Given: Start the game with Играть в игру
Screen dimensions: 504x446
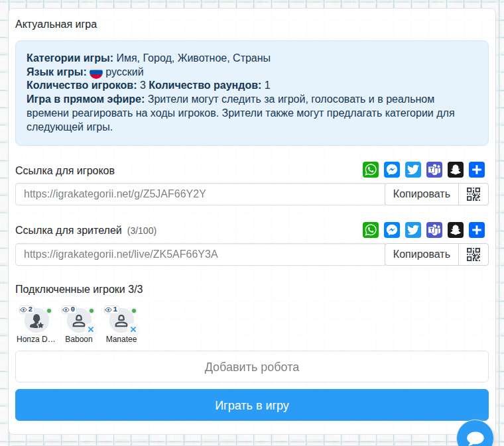Looking at the screenshot, I should pyautogui.click(x=252, y=405).
